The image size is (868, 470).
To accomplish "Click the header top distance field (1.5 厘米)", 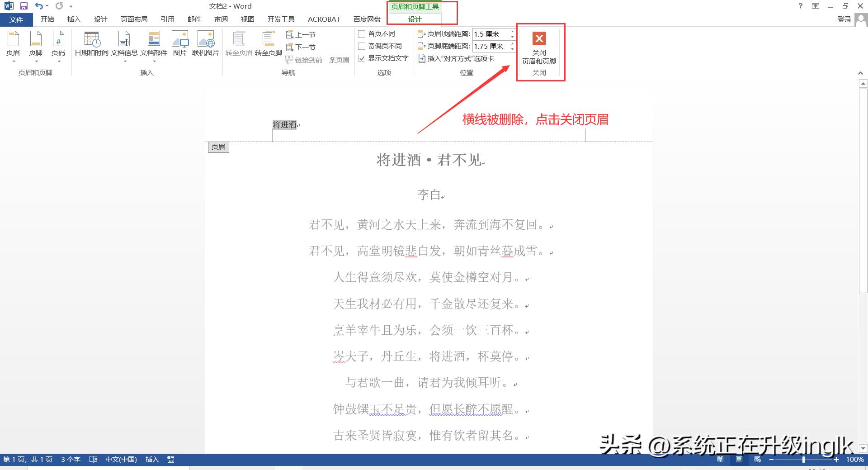I will pyautogui.click(x=490, y=34).
